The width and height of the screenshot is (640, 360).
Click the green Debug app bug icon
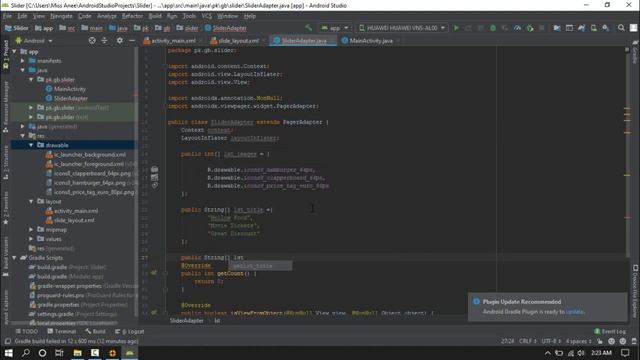pyautogui.click(x=493, y=28)
